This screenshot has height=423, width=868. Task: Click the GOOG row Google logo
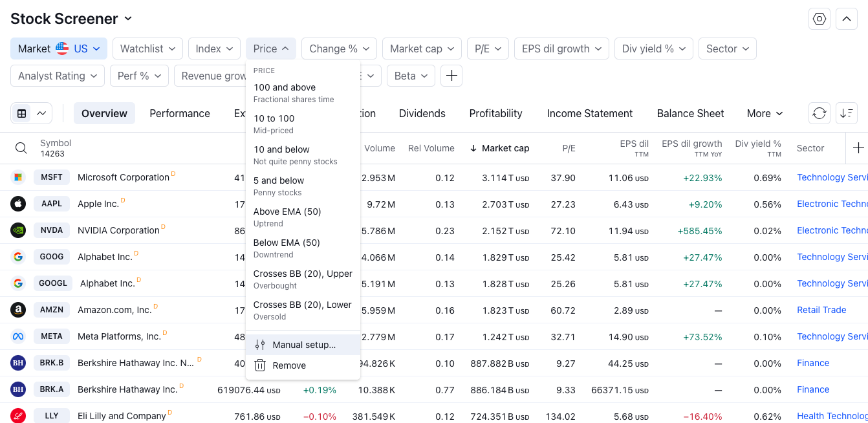(x=18, y=257)
